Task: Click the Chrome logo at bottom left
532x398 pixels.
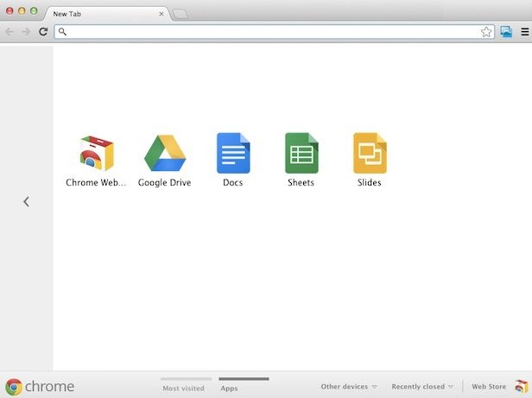Action: 14,387
